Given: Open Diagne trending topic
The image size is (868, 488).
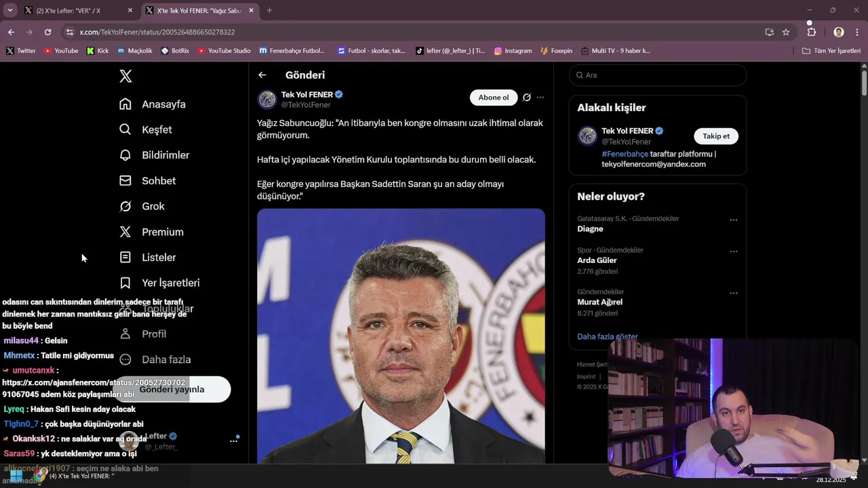Looking at the screenshot, I should [590, 229].
